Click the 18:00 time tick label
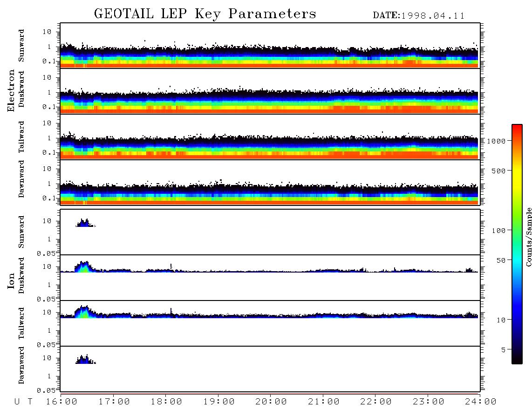 pos(166,402)
